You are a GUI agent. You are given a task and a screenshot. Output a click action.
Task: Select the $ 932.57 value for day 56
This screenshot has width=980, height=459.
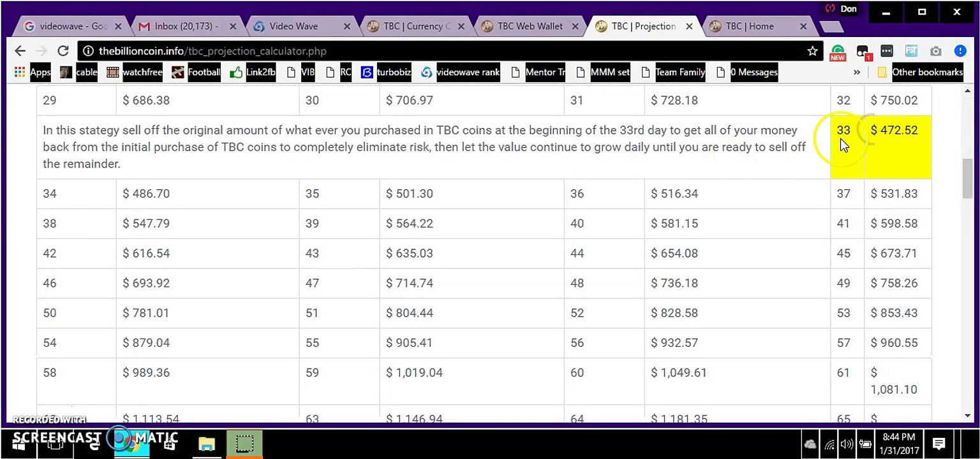674,343
